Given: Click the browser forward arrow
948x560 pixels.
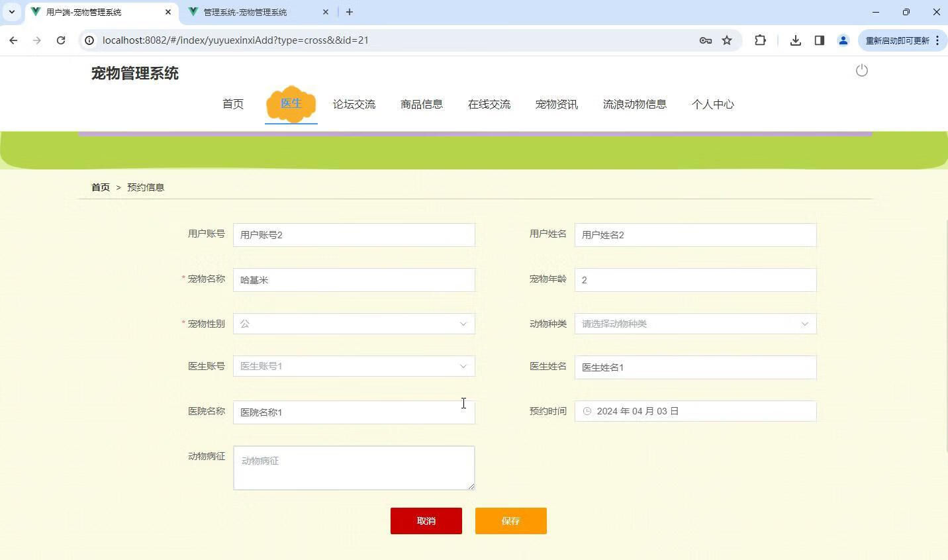Looking at the screenshot, I should point(37,40).
